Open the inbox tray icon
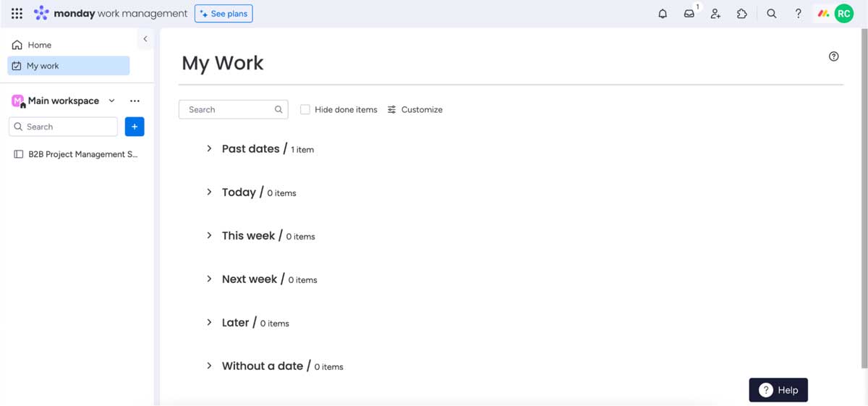The image size is (868, 406). tap(689, 13)
